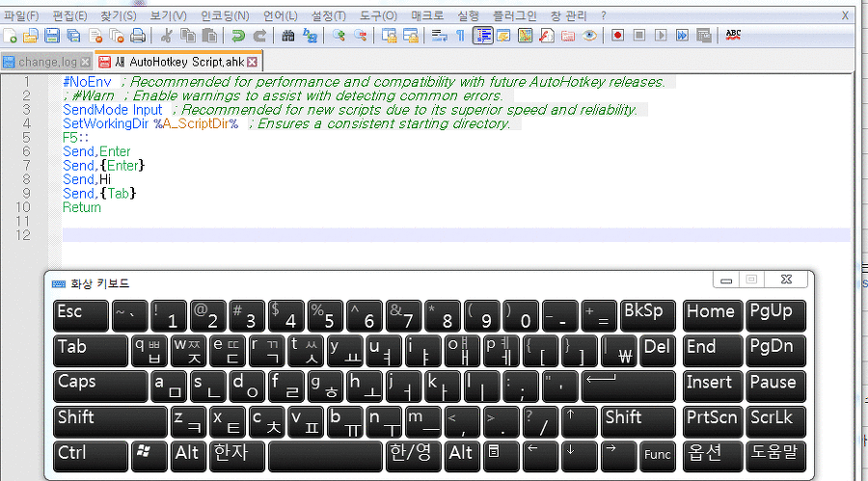
Task: Save the recorded macro icon
Action: (x=704, y=36)
